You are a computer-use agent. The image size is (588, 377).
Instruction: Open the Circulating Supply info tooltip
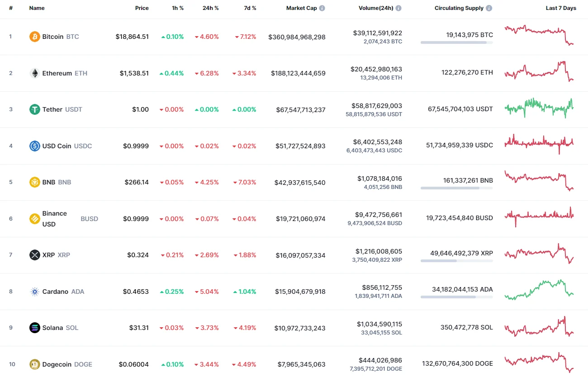pyautogui.click(x=489, y=8)
